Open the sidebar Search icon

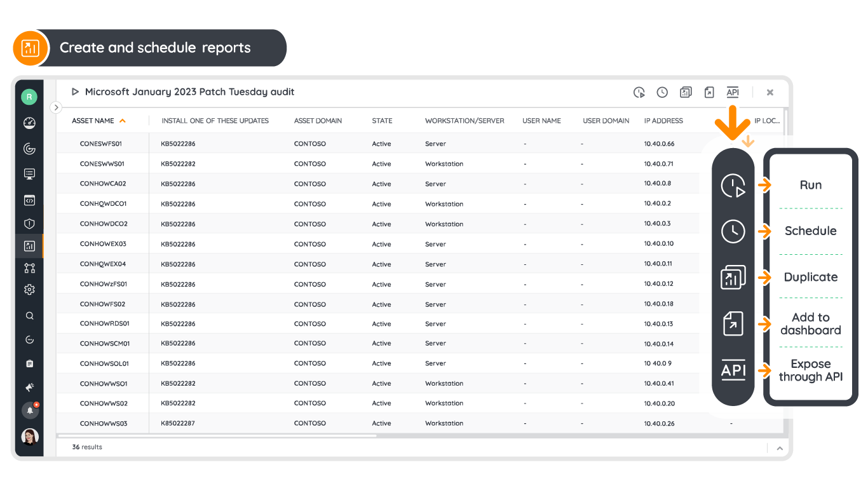click(29, 315)
